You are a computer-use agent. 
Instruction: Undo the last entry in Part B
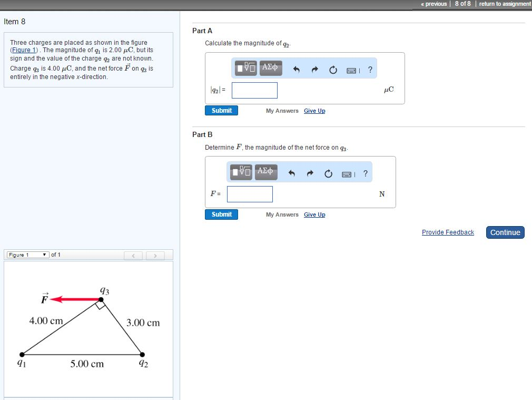tap(291, 172)
